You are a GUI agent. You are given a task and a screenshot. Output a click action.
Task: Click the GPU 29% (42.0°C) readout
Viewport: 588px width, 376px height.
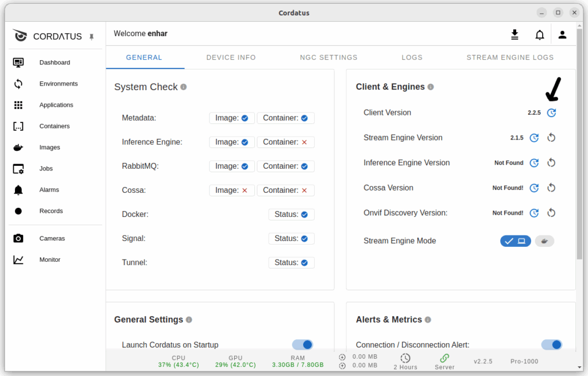235,362
